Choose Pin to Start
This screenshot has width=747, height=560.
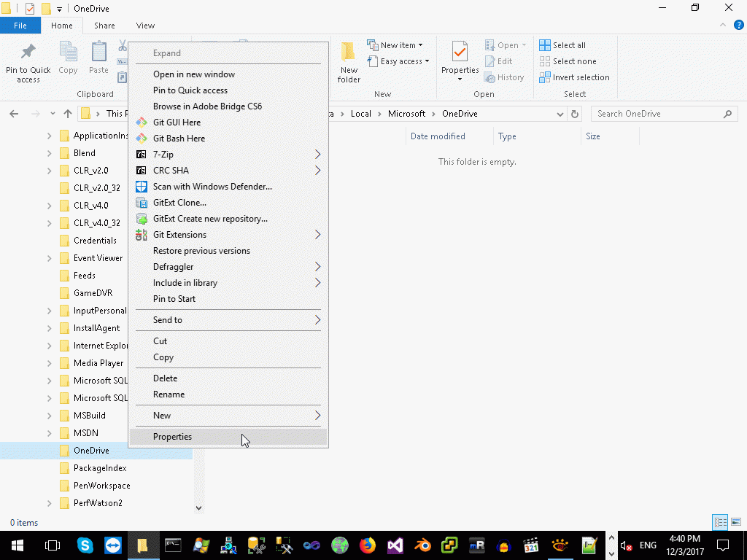[228, 299]
